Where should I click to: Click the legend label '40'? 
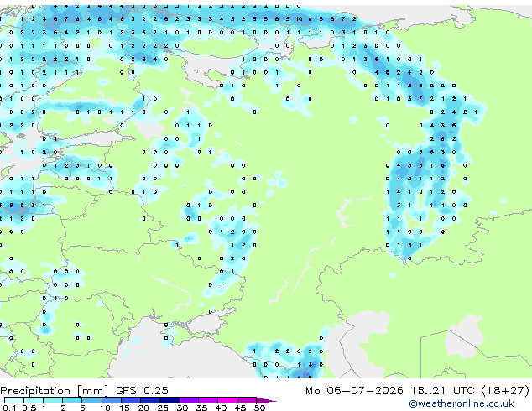pos(222,408)
